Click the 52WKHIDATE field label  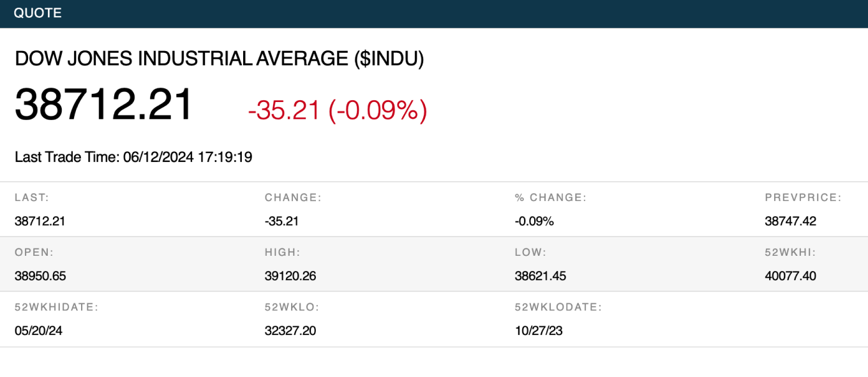(56, 307)
